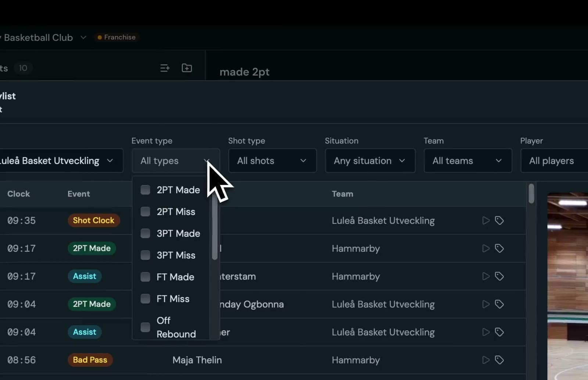Click the Assist tag at 09:04
Screen dimensions: 588x380
tap(85, 332)
